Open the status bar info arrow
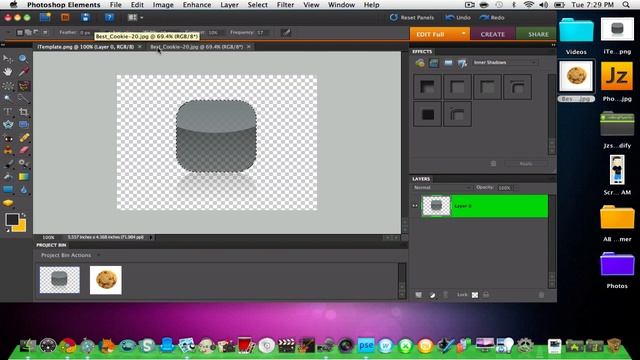640x360 pixels. 151,237
